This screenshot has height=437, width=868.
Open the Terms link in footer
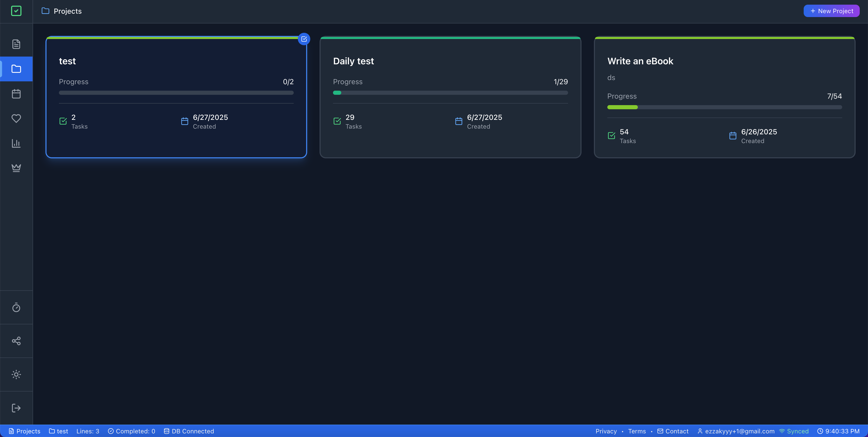[x=637, y=431]
